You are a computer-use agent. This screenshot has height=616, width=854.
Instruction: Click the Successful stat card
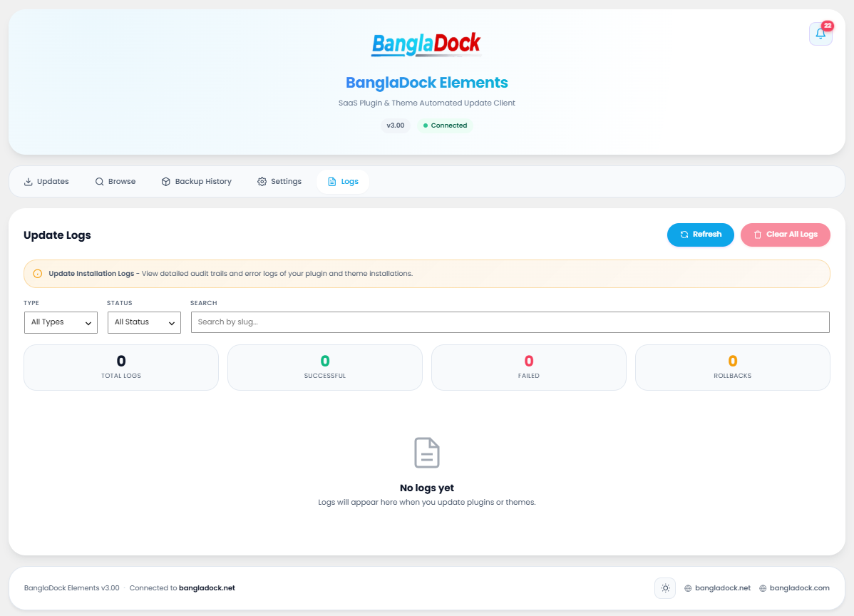pos(325,368)
